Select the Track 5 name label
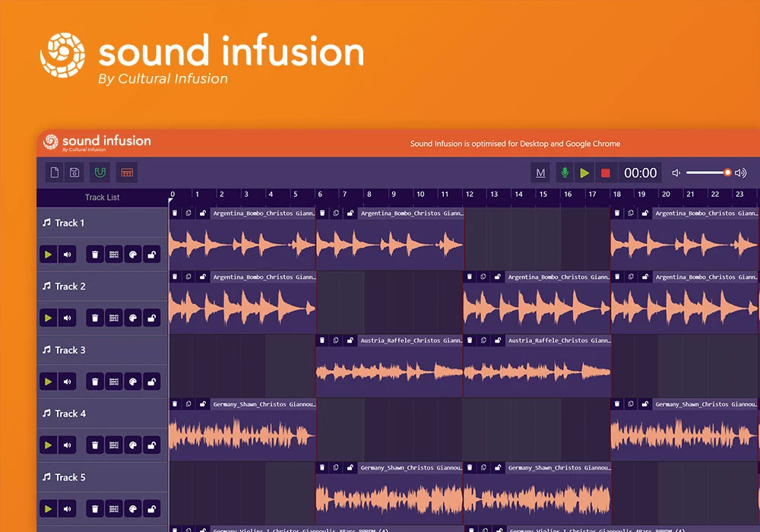 (x=70, y=477)
